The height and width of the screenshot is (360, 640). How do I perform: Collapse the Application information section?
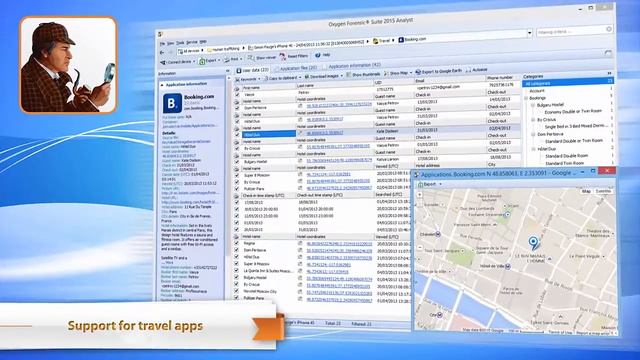162,85
